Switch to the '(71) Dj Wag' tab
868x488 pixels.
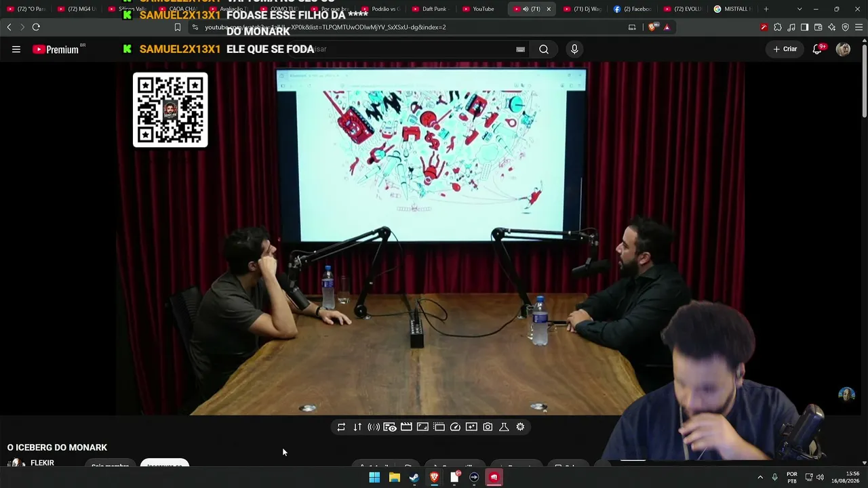pyautogui.click(x=582, y=9)
